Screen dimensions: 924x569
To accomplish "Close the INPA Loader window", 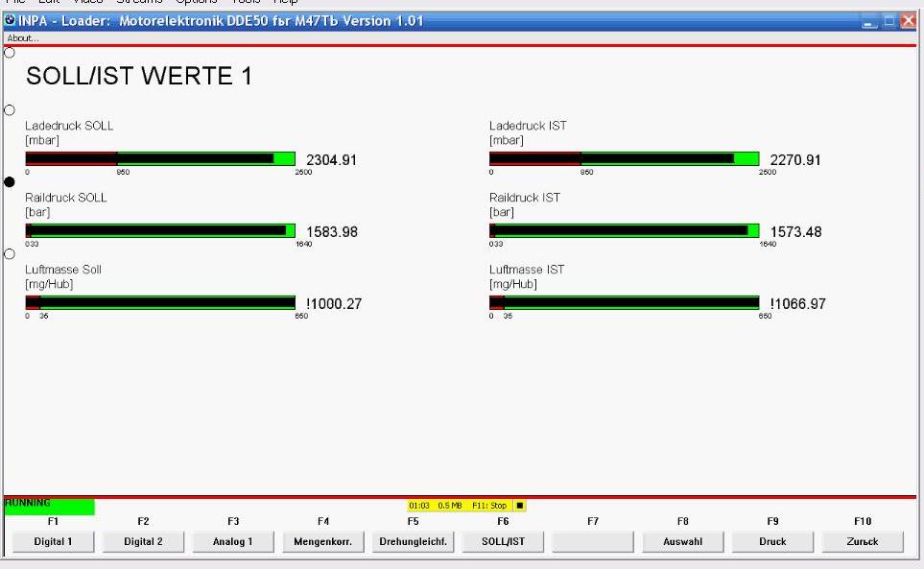I will coord(908,22).
